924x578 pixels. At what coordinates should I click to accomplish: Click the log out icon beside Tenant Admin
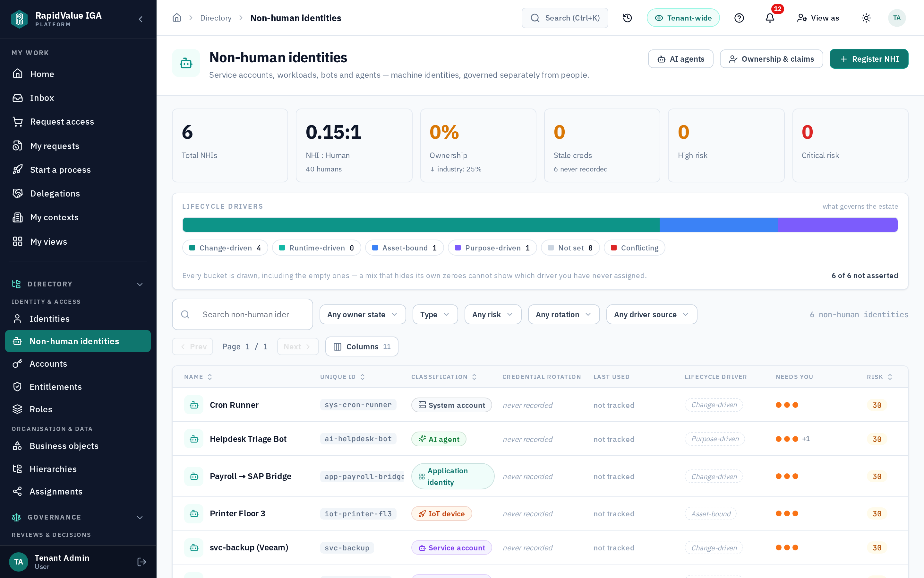(142, 562)
